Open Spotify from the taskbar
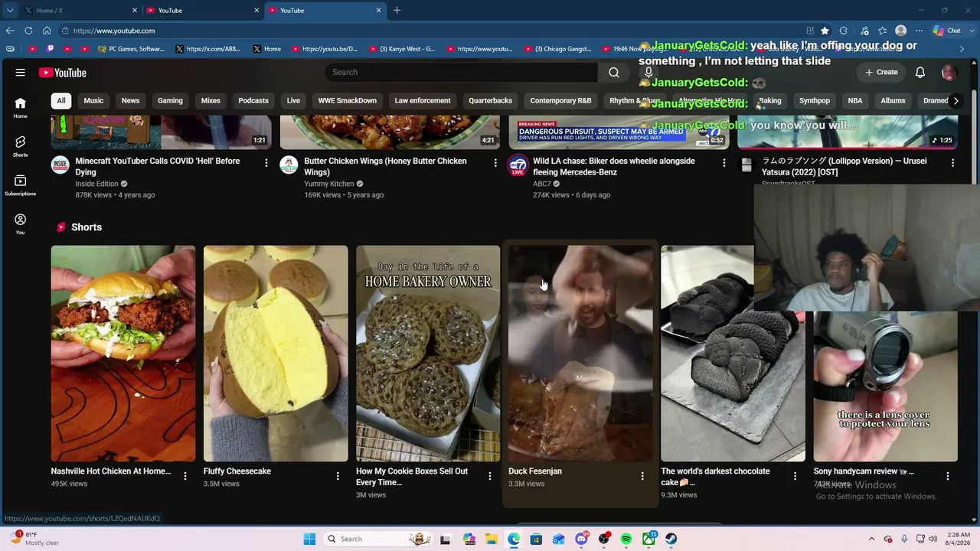The image size is (980, 551). tap(626, 539)
